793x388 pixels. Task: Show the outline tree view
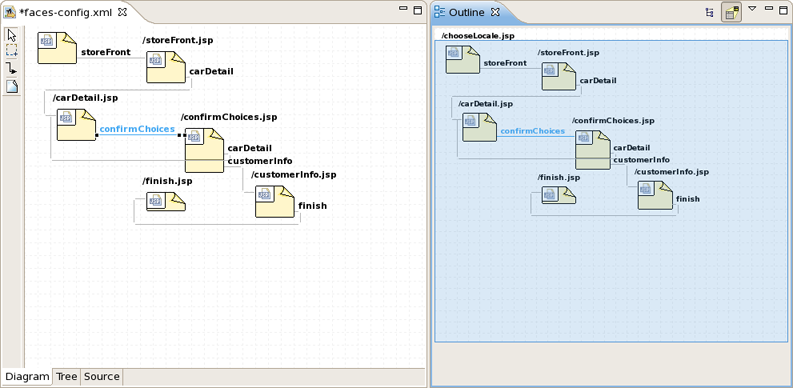pos(710,13)
